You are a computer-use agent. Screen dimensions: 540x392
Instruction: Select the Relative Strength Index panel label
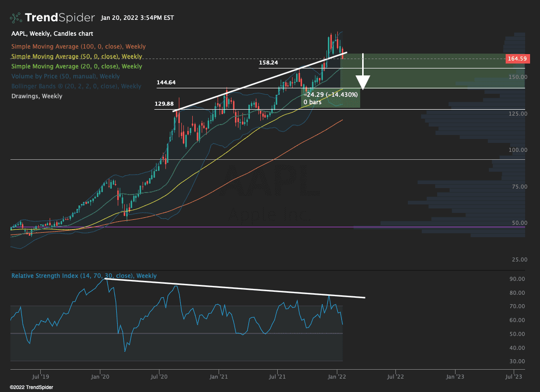(84, 276)
